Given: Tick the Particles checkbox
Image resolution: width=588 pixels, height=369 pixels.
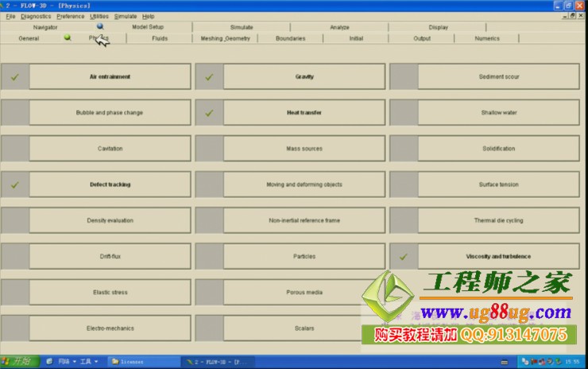Looking at the screenshot, I should [x=209, y=256].
